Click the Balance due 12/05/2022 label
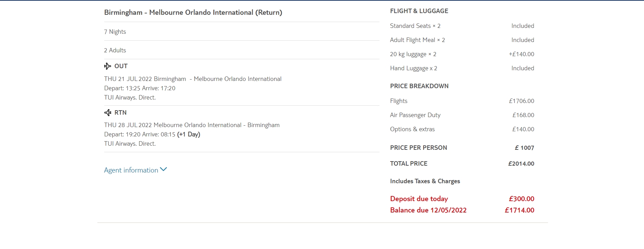The width and height of the screenshot is (644, 249). pos(428,210)
